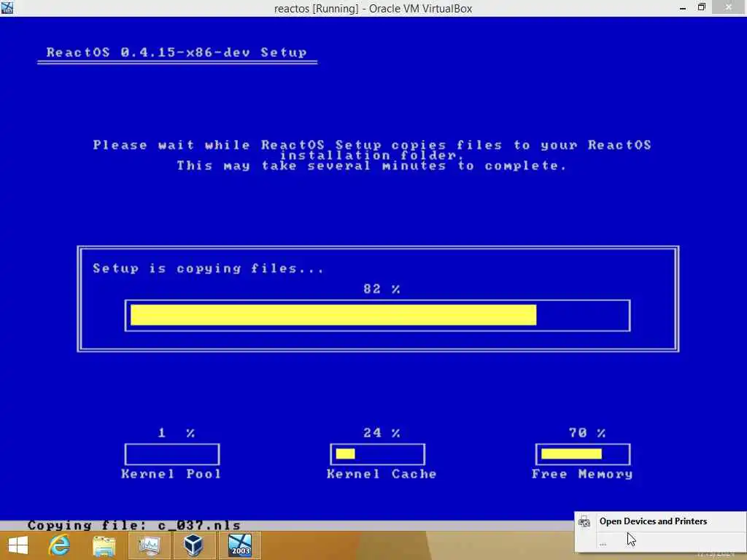Click the Kernel Cache usage bar
Image resolution: width=747 pixels, height=560 pixels.
pos(377,454)
